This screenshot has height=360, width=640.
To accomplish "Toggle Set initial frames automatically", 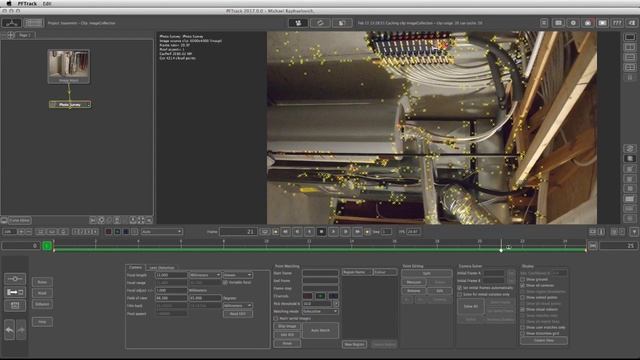I will click(460, 288).
